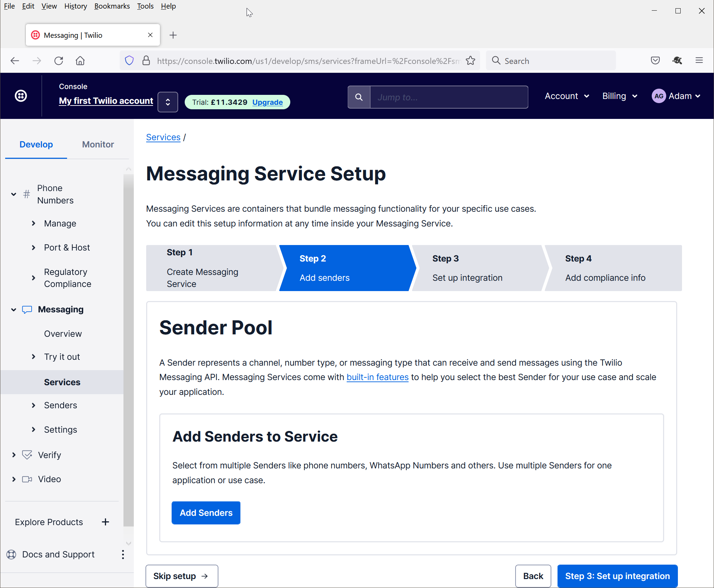Follow the built-in features link
714x588 pixels.
tap(377, 377)
